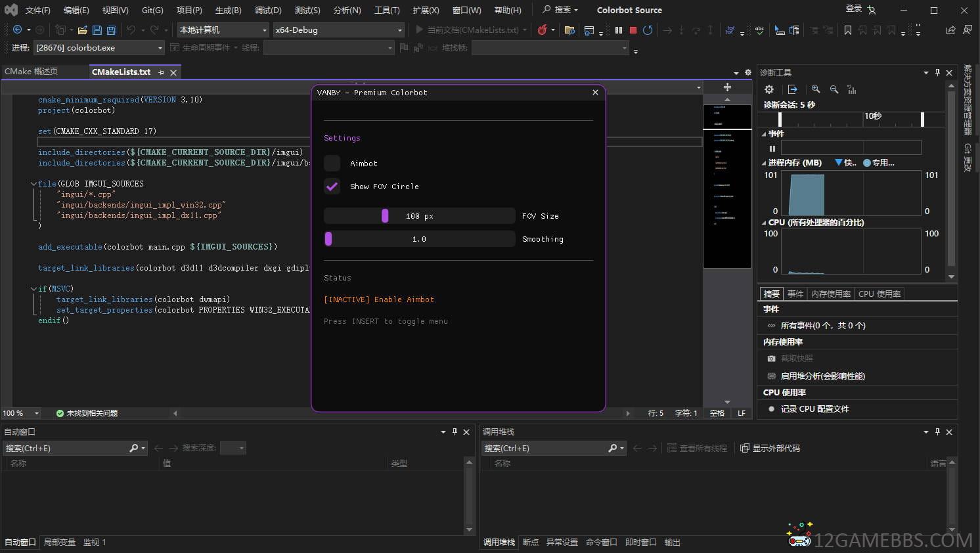
Task: Click the 自动窗口 search input field
Action: pos(66,449)
